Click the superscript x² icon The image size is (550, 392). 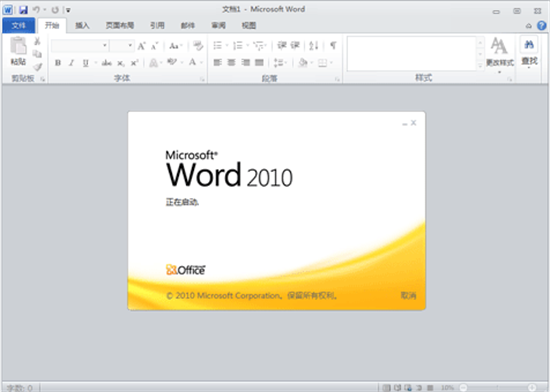pos(134,63)
